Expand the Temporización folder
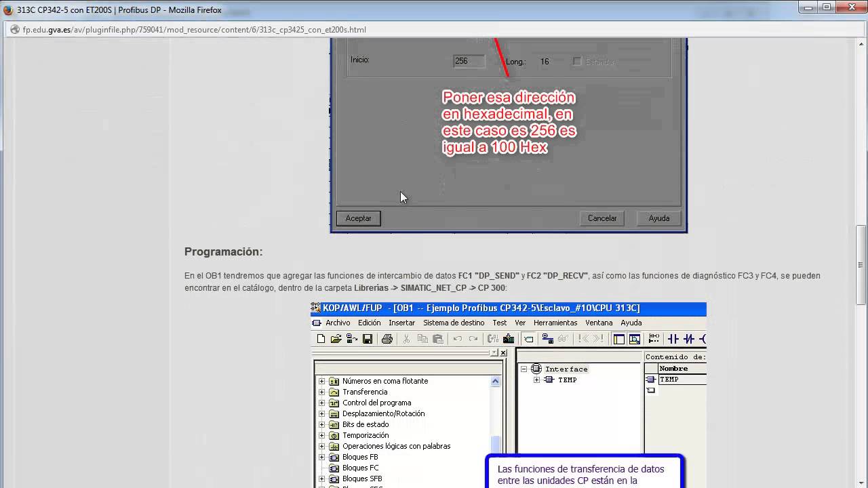 point(321,435)
